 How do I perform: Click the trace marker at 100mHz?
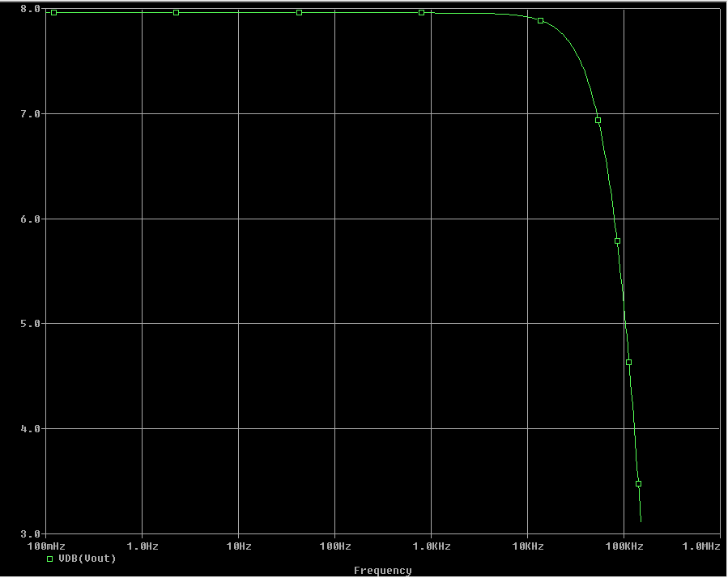click(53, 12)
